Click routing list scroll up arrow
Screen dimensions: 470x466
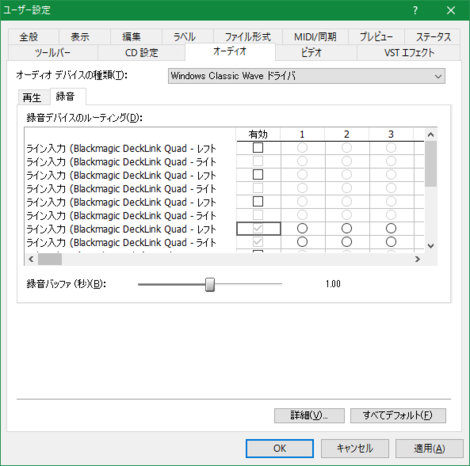tap(431, 135)
